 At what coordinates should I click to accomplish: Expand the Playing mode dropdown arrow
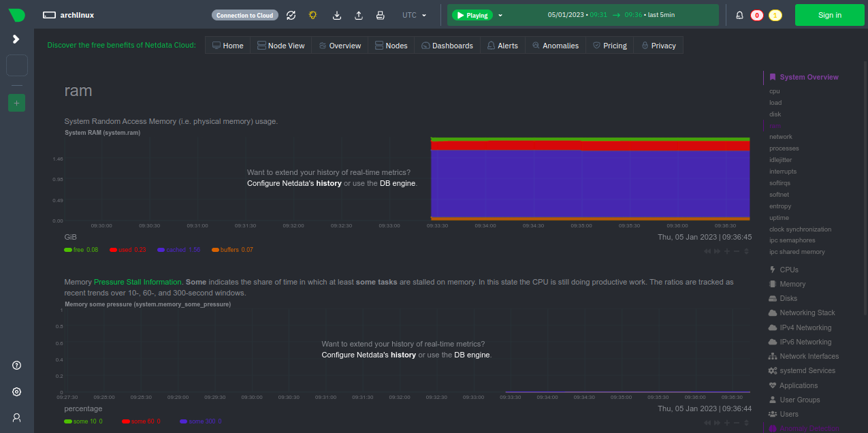[x=501, y=15]
